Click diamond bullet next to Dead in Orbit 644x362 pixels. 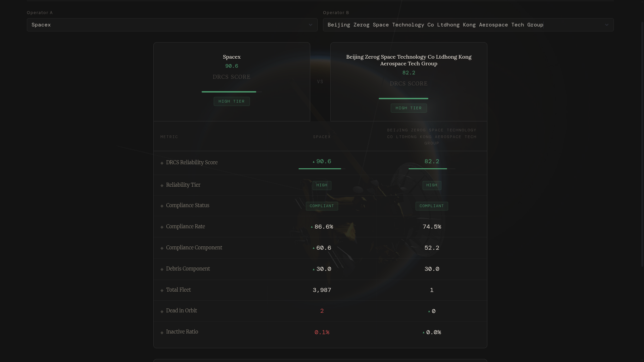[x=162, y=311]
